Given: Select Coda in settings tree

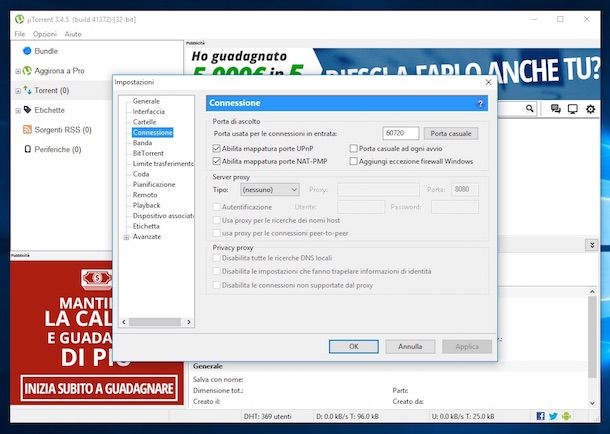Looking at the screenshot, I should (x=141, y=174).
